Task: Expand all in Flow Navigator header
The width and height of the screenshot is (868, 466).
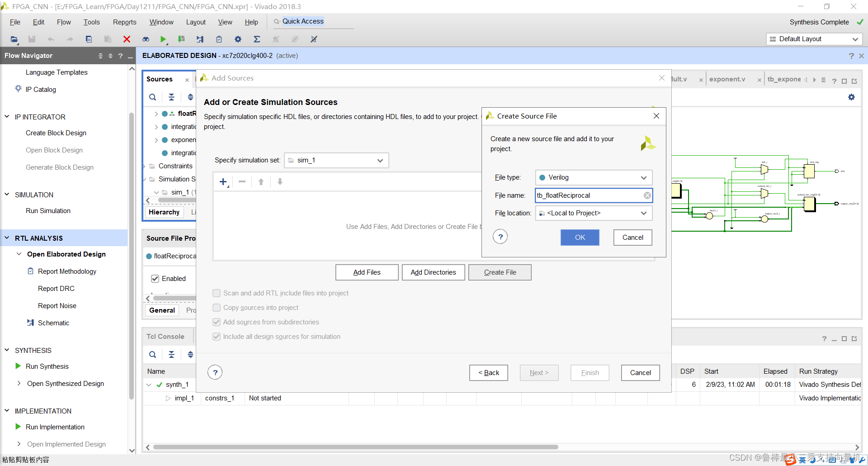Action: tap(110, 56)
